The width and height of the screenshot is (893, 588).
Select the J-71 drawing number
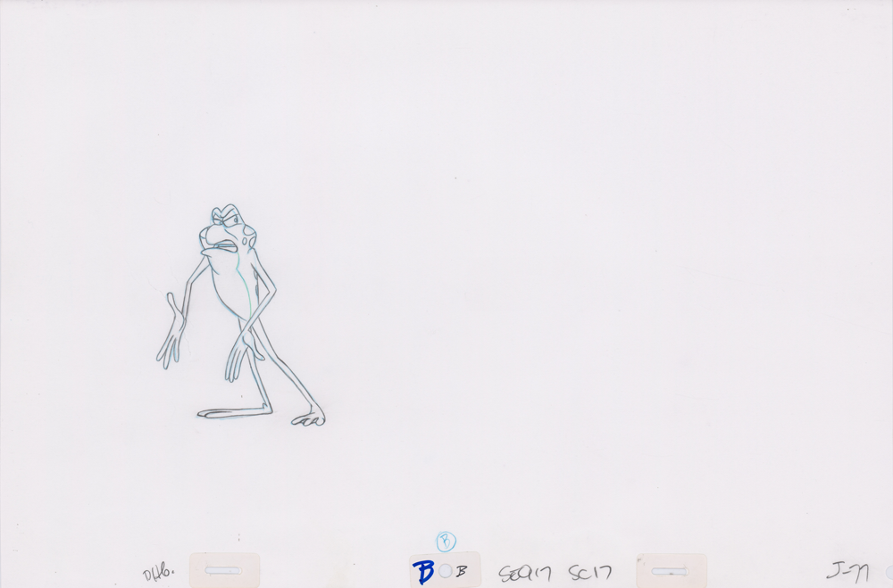tap(847, 572)
